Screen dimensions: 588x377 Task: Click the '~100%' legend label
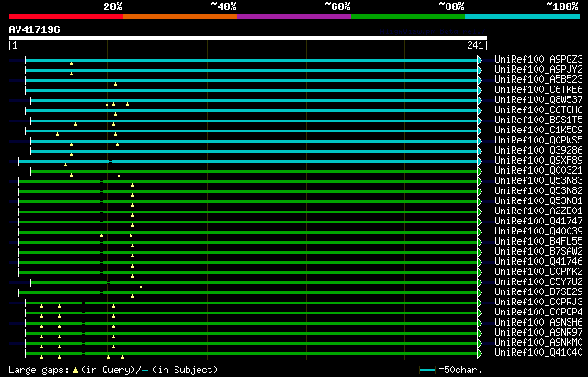[561, 6]
